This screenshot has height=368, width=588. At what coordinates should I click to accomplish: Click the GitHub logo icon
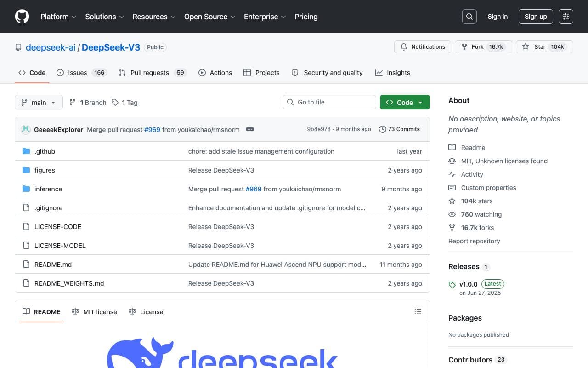pyautogui.click(x=22, y=17)
